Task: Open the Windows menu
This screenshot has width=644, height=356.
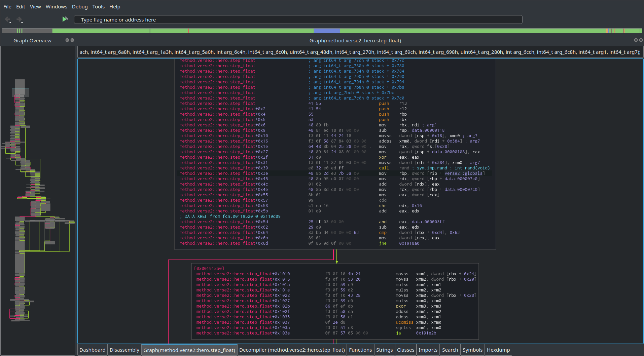Action: coord(56,7)
